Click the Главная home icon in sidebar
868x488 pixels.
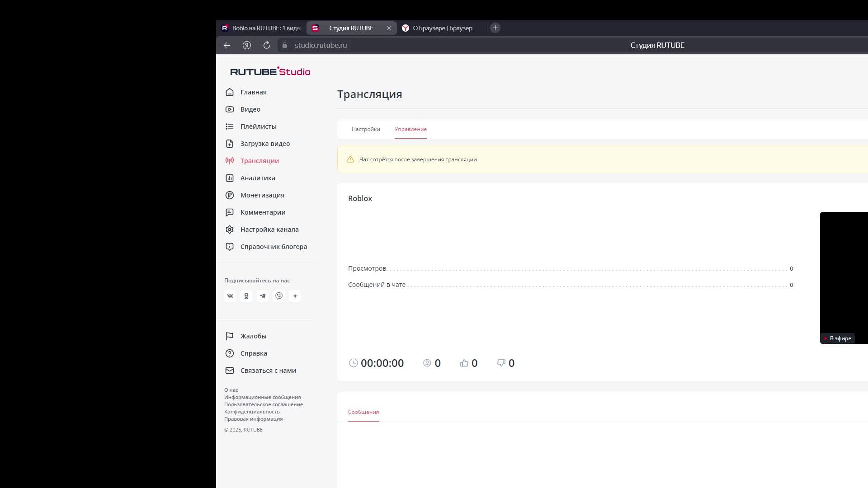[230, 92]
